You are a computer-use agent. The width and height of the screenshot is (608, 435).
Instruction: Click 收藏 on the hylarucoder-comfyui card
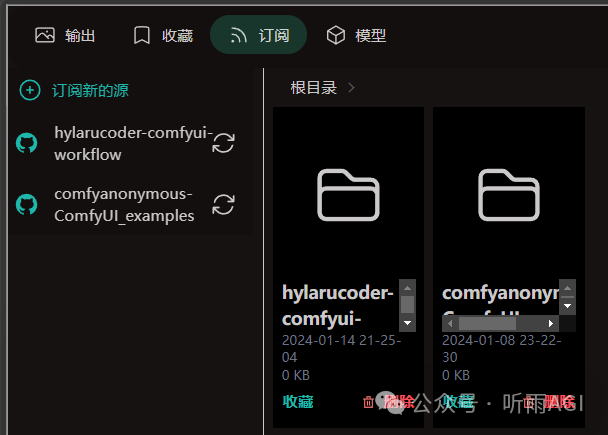click(x=298, y=402)
